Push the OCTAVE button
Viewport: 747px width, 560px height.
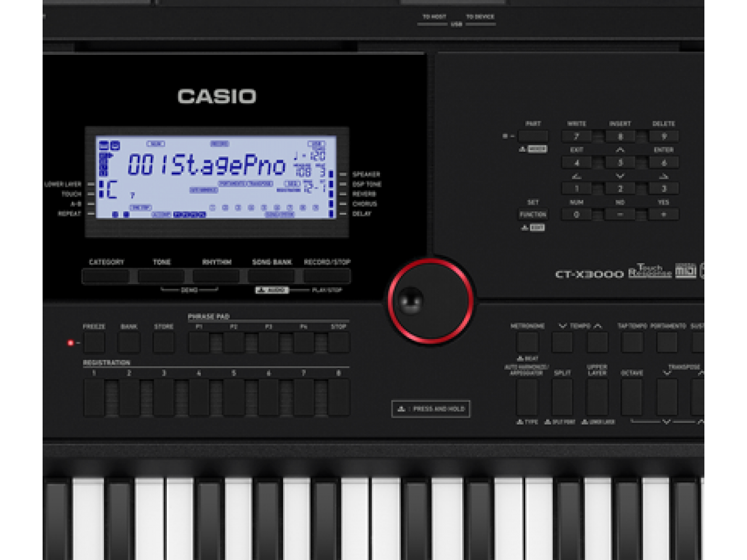[x=632, y=397]
